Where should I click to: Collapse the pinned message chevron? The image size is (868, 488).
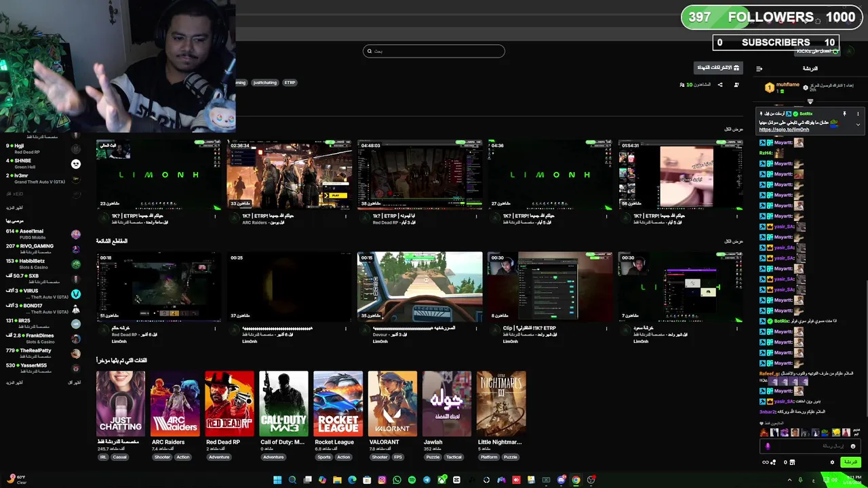coord(858,125)
